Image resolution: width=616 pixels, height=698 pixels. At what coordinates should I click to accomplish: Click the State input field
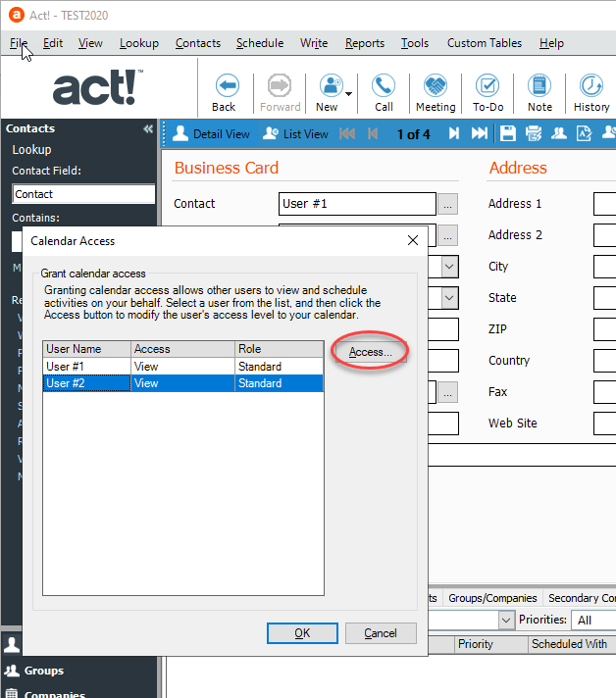605,298
